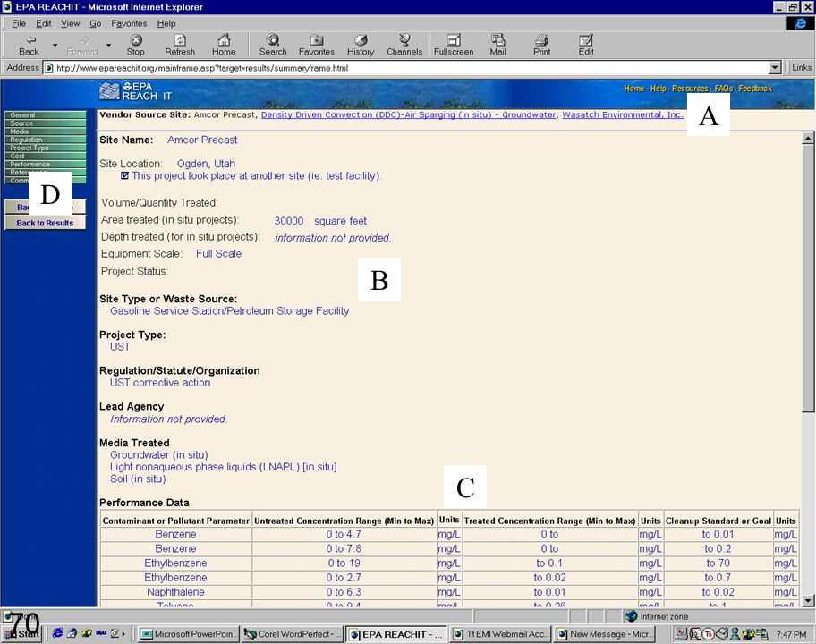Select Cost in the left navigation
The image size is (816, 644).
(46, 156)
